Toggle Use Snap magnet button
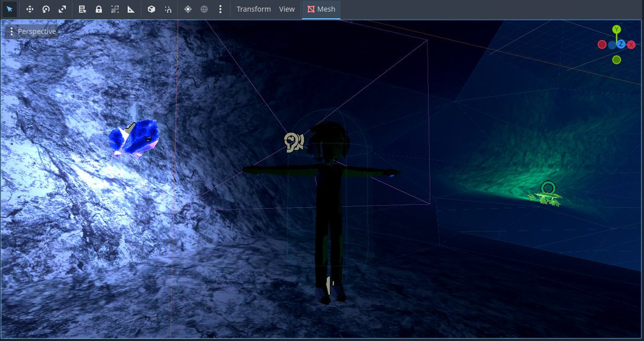The width and height of the screenshot is (644, 341). click(x=168, y=9)
